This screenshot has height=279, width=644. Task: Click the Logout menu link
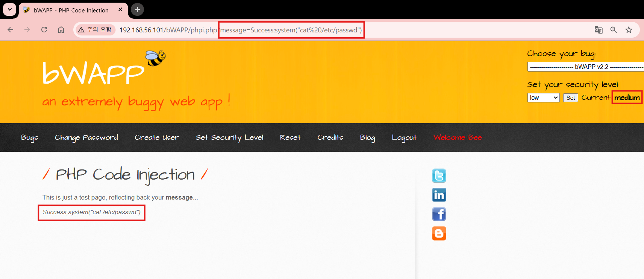(404, 137)
